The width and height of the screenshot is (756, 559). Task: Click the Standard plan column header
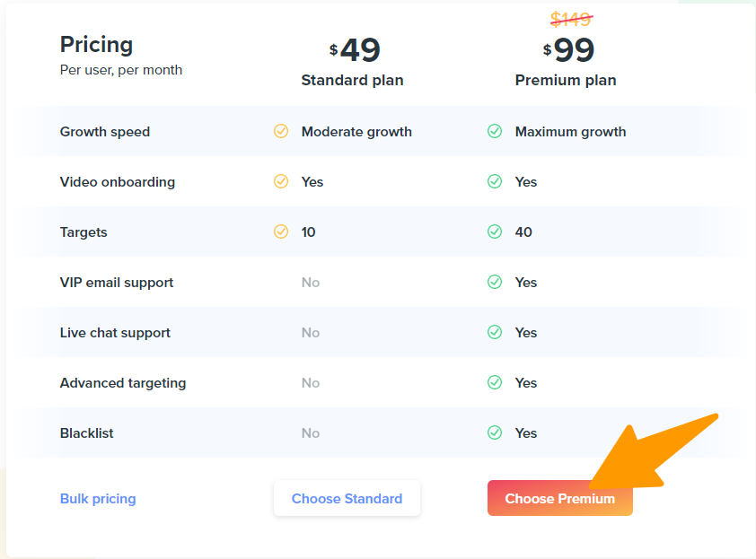click(352, 80)
